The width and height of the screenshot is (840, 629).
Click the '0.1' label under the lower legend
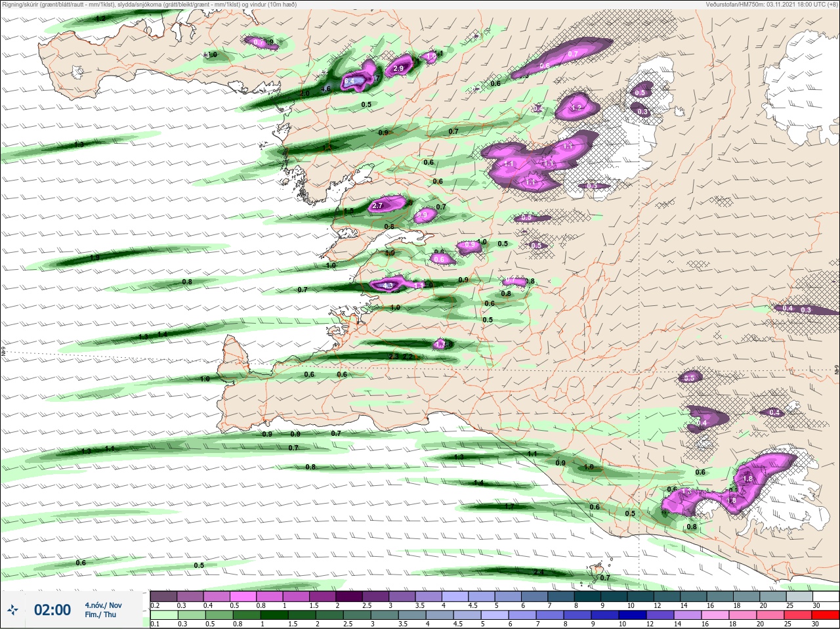point(155,624)
